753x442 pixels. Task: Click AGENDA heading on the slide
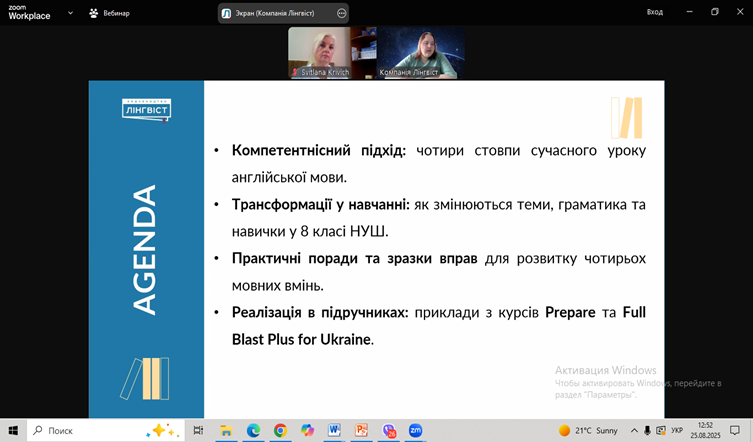pos(144,250)
